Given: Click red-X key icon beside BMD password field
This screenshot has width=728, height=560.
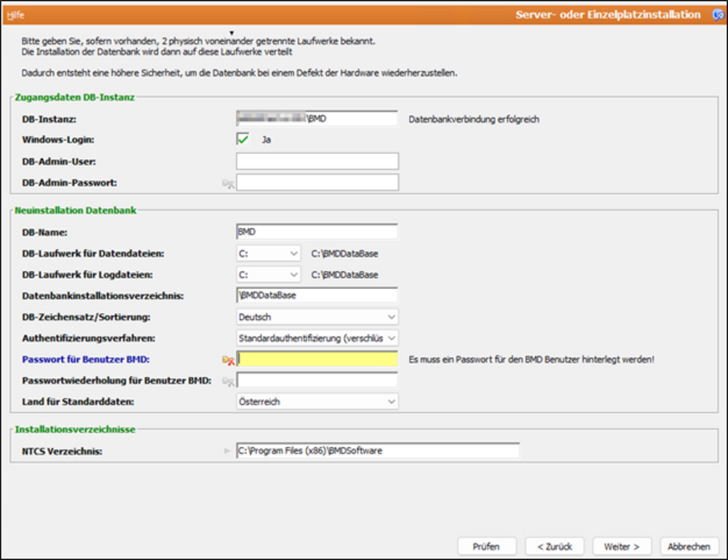Looking at the screenshot, I should [x=228, y=360].
